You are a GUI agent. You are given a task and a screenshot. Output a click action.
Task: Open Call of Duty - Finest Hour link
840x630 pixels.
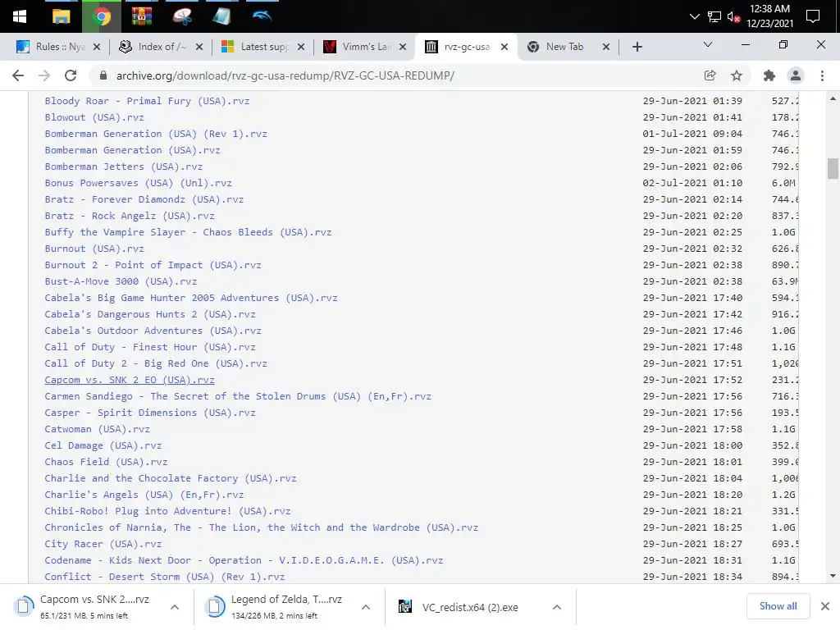pos(150,347)
